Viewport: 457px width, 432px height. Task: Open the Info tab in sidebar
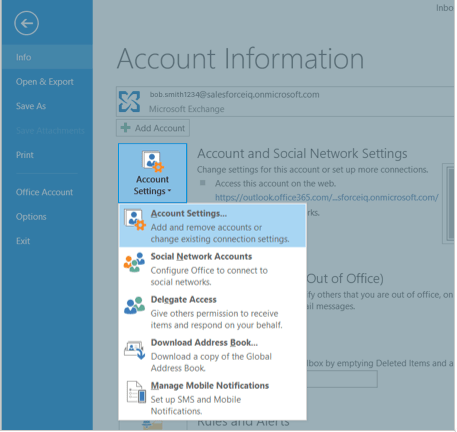pyautogui.click(x=47, y=57)
